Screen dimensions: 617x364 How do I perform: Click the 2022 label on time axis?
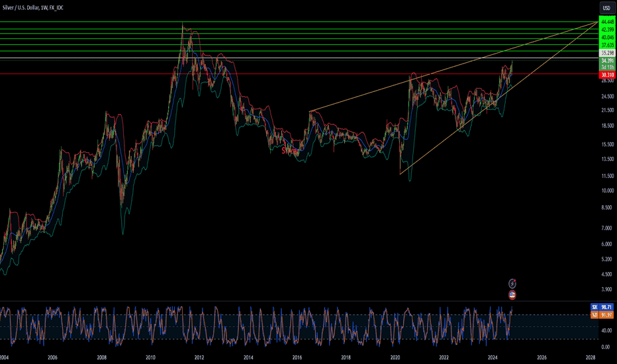pyautogui.click(x=444, y=357)
